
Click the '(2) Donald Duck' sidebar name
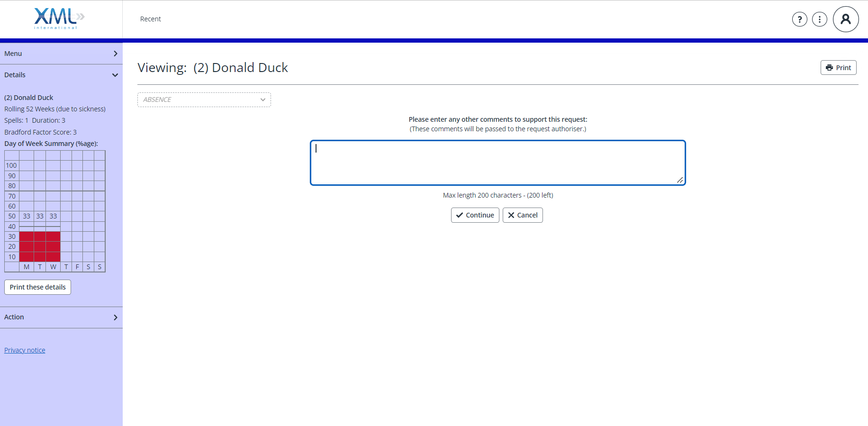(x=28, y=98)
